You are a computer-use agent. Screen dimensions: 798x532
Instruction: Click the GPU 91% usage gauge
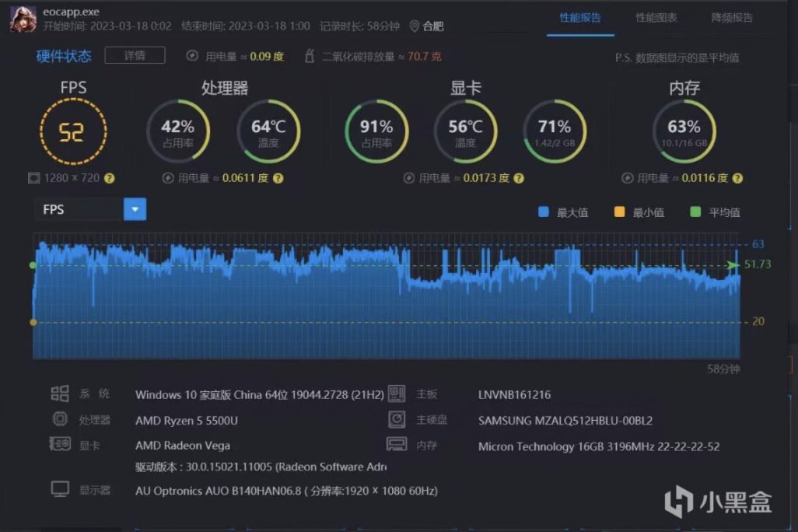click(376, 131)
